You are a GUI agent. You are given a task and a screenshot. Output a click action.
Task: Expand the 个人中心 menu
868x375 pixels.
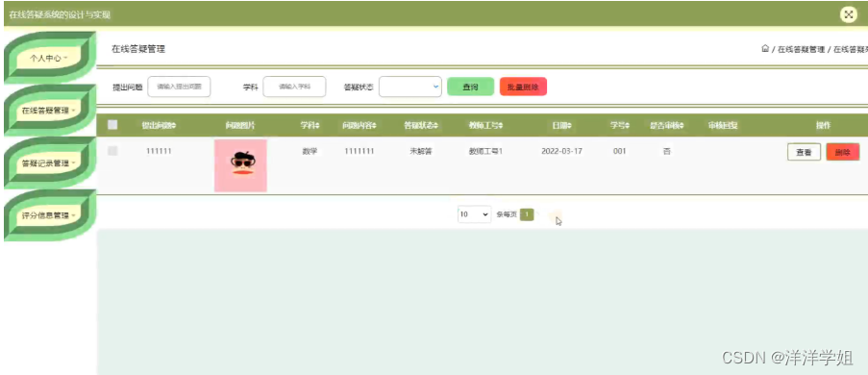(49, 58)
